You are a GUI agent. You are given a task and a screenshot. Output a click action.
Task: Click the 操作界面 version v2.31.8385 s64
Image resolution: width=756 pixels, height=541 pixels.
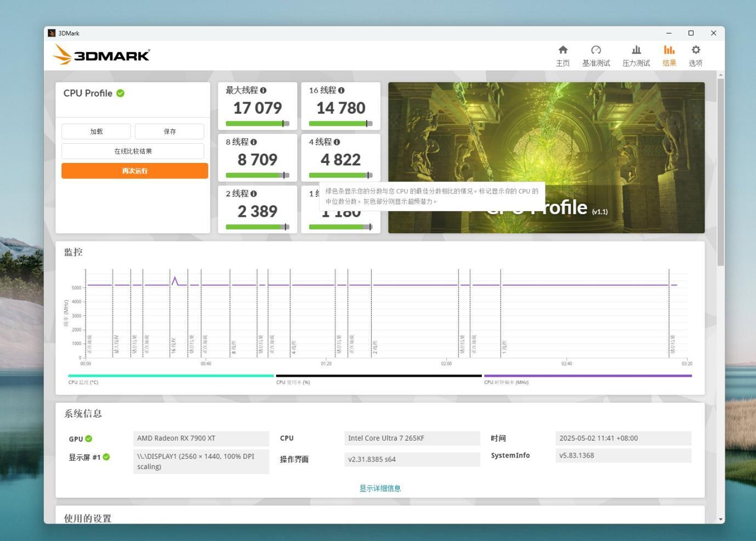tap(412, 459)
